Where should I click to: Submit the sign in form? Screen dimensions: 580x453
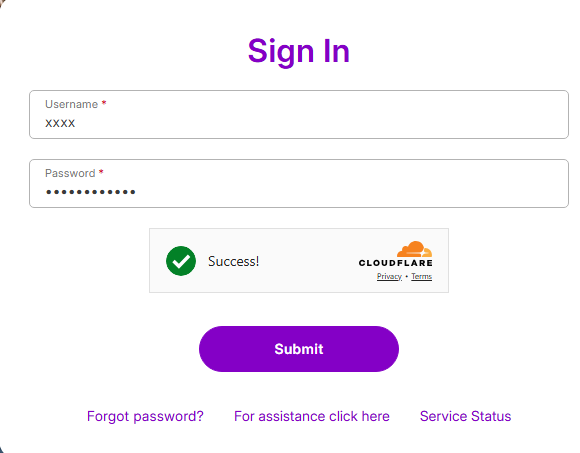tap(299, 349)
